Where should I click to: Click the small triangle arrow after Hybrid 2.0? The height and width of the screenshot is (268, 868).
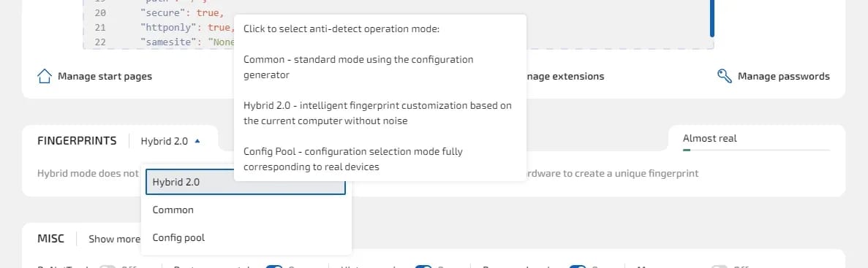(x=197, y=142)
